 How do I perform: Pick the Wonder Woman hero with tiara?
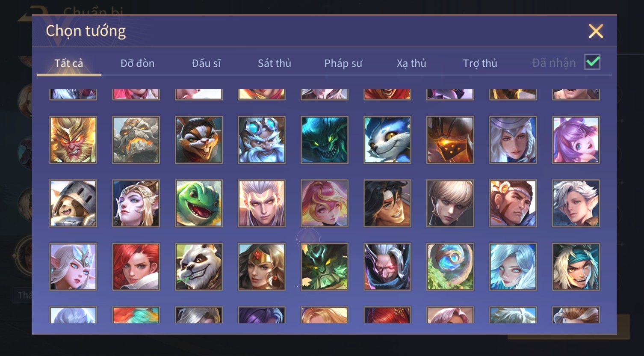click(262, 267)
